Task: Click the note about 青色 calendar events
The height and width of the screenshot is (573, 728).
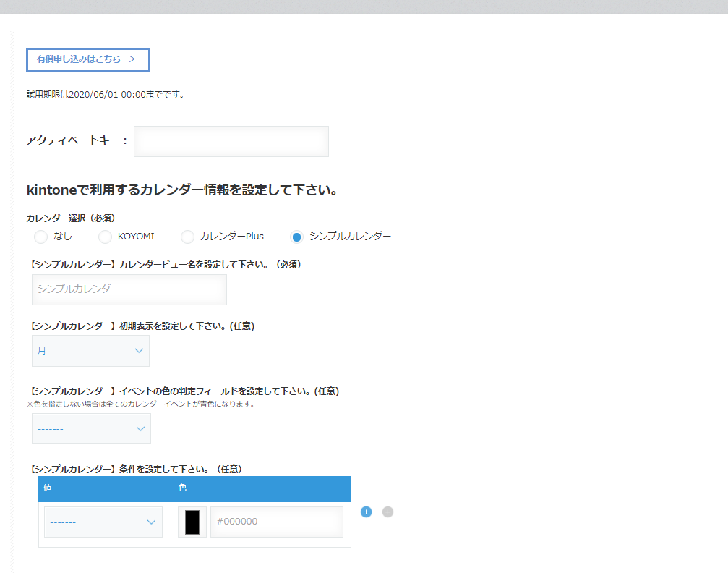Action: (141, 404)
